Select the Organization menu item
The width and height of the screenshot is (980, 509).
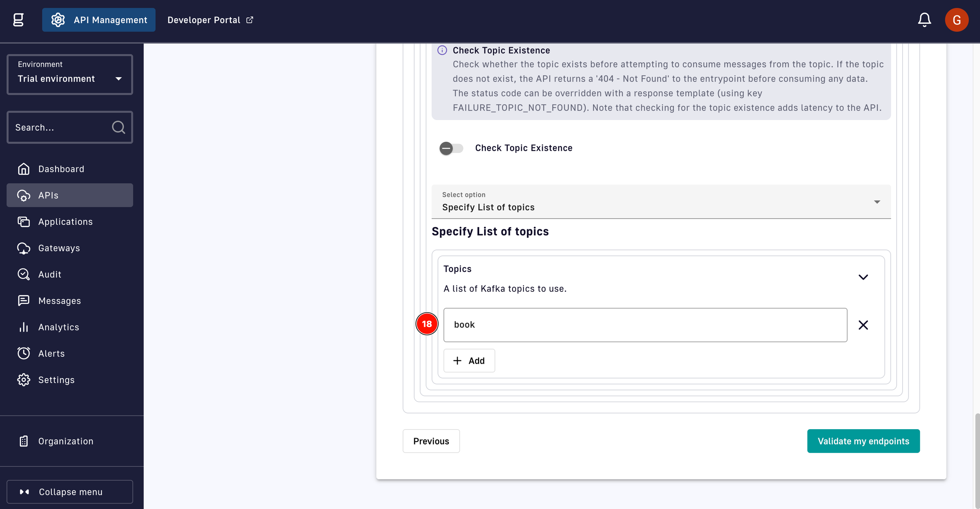click(x=65, y=440)
